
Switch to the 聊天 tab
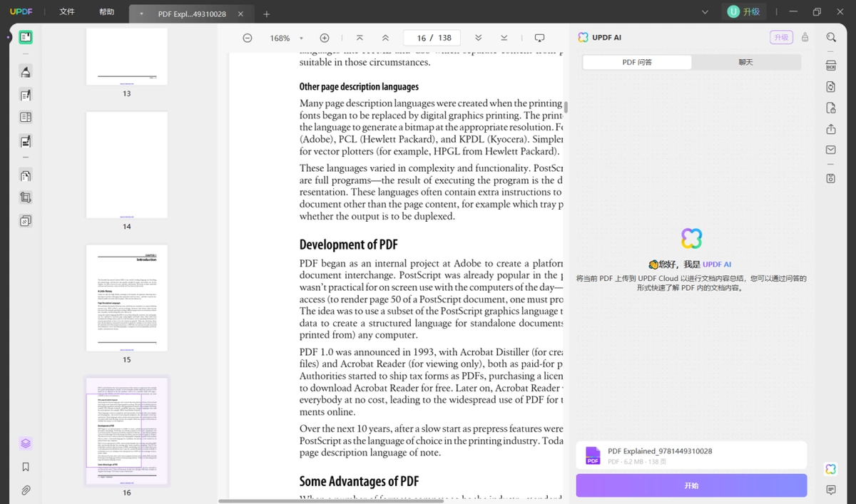click(745, 62)
